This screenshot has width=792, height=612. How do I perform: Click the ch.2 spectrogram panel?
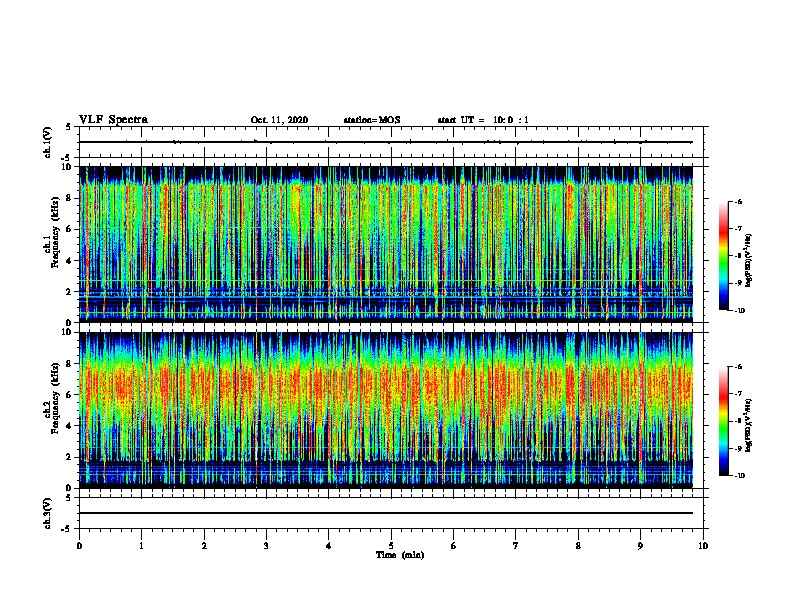pyautogui.click(x=386, y=410)
